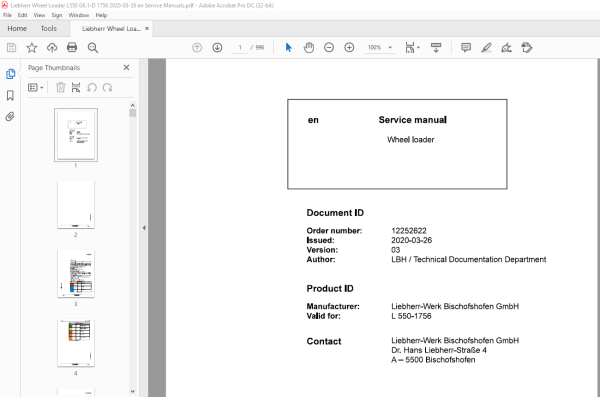This screenshot has height=397, width=600.
Task: Expand the thumbnails options menu dropdown
Action: pos(36,88)
